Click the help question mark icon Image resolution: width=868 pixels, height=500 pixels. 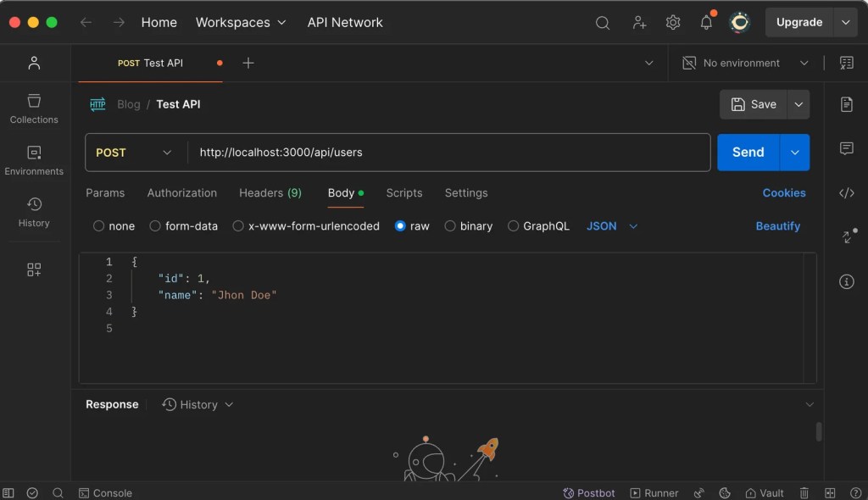[x=856, y=493]
